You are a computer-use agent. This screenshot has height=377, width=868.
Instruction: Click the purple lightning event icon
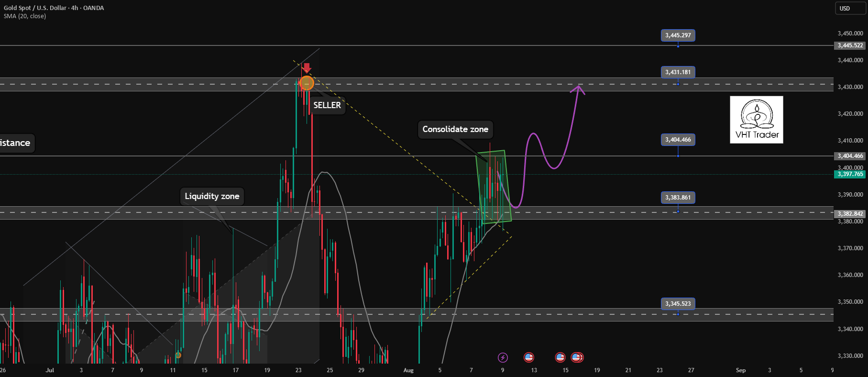tap(503, 357)
